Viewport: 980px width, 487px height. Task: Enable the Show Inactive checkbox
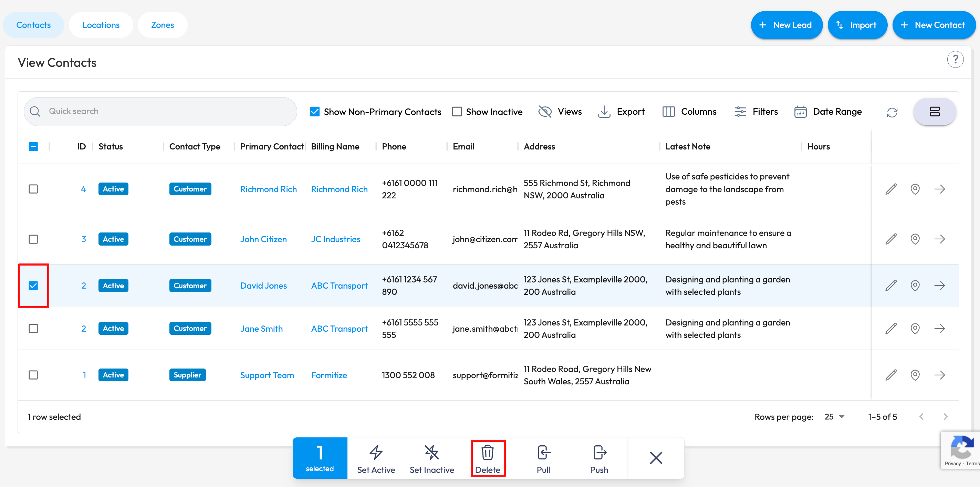click(457, 112)
